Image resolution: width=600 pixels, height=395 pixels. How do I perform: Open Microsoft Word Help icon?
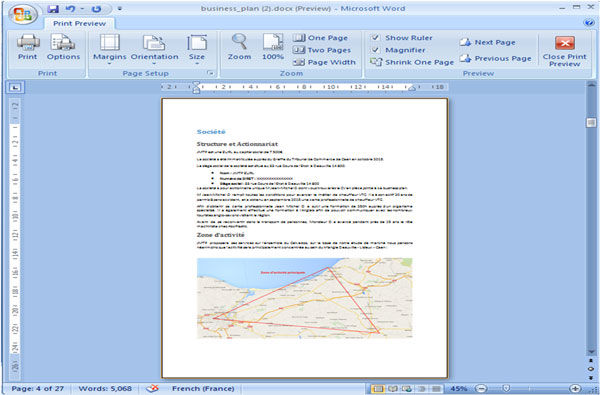(x=589, y=23)
